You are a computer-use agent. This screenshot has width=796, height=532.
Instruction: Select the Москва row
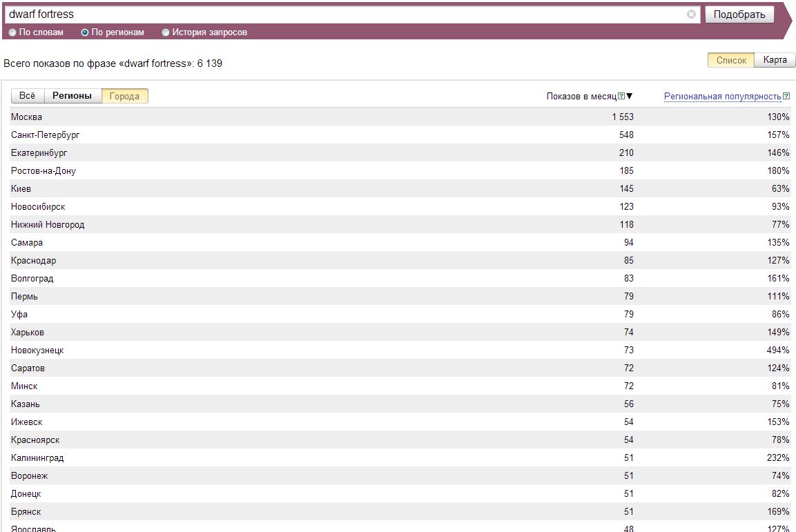coord(400,117)
